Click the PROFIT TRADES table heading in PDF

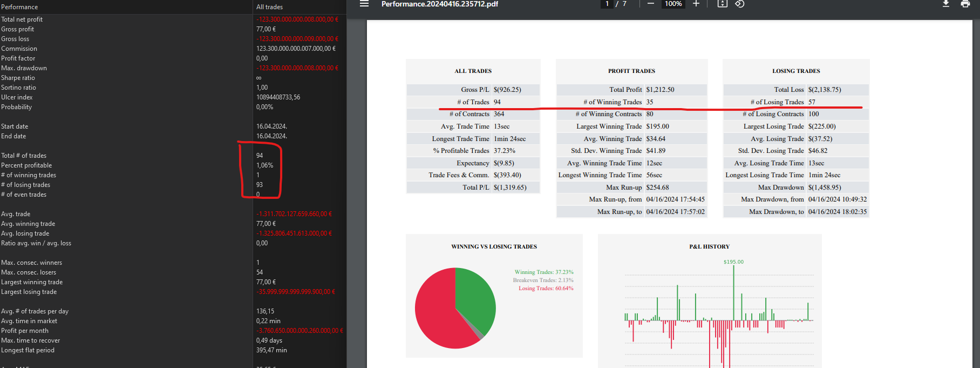point(631,71)
